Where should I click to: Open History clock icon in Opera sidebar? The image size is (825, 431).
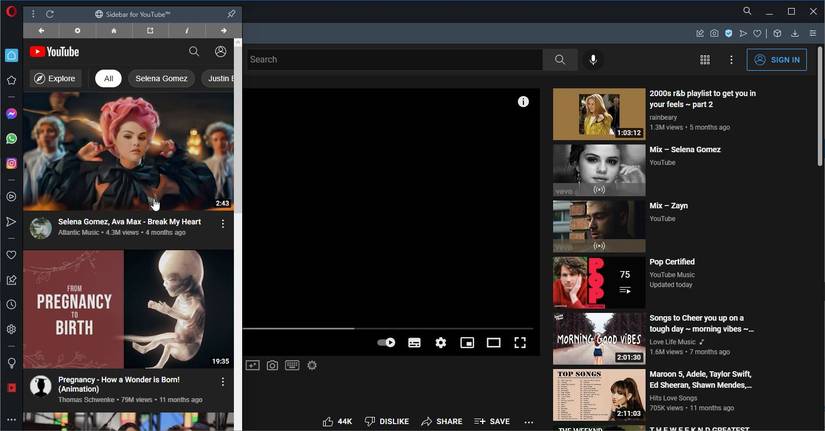click(x=11, y=304)
